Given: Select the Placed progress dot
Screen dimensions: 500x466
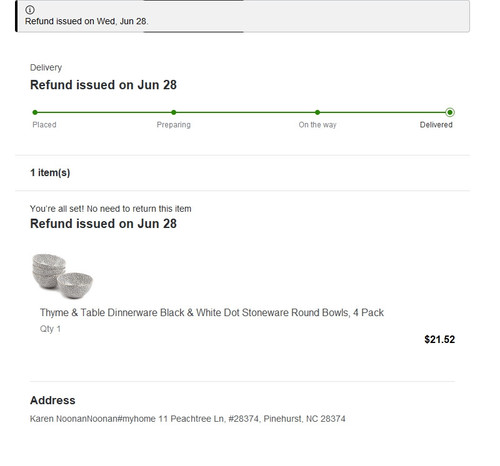Looking at the screenshot, I should [35, 112].
